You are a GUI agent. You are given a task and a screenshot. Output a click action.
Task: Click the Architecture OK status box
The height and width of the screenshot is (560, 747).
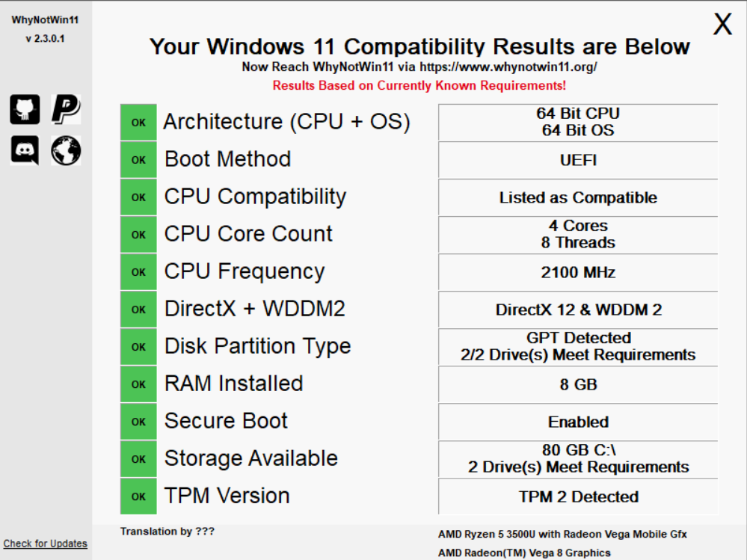138,123
